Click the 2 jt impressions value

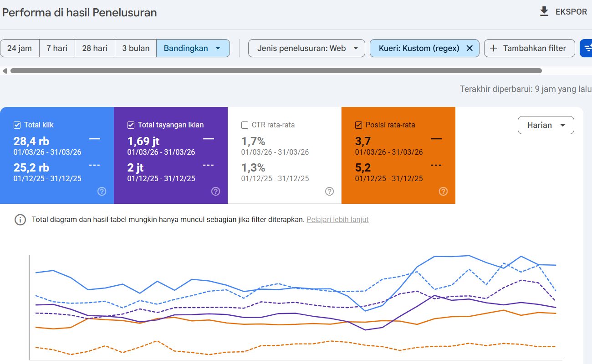coord(136,168)
